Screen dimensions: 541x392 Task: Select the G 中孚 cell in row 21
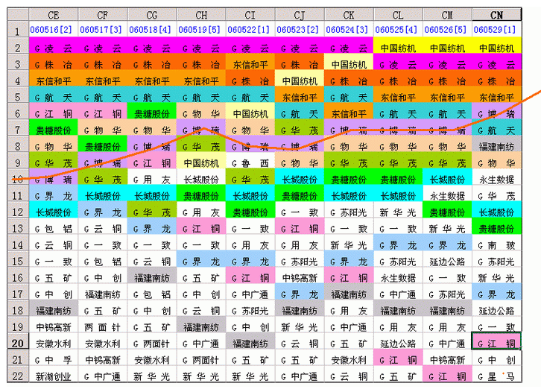click(x=54, y=359)
